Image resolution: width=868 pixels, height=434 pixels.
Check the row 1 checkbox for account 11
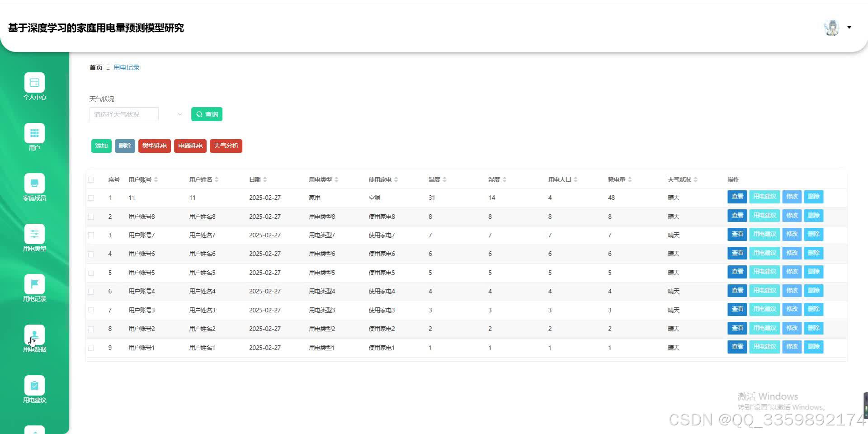pyautogui.click(x=91, y=198)
